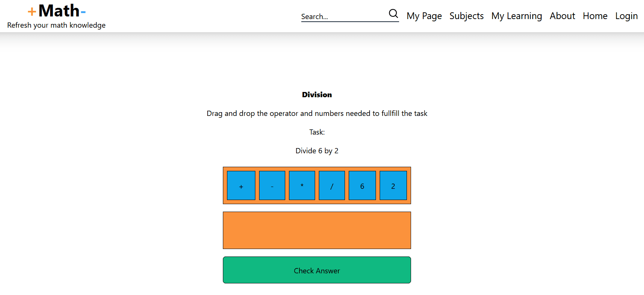The height and width of the screenshot is (295, 644).
Task: Open the Login link
Action: click(x=626, y=16)
